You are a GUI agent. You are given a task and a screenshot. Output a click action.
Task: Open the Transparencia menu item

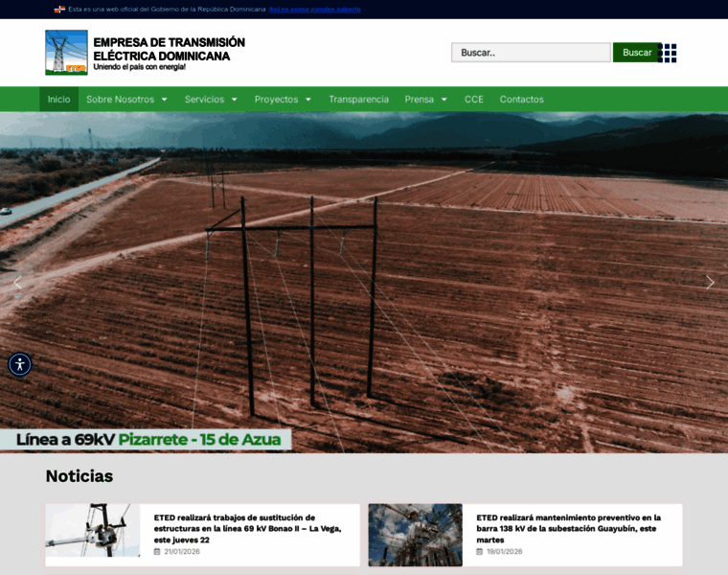click(x=359, y=100)
